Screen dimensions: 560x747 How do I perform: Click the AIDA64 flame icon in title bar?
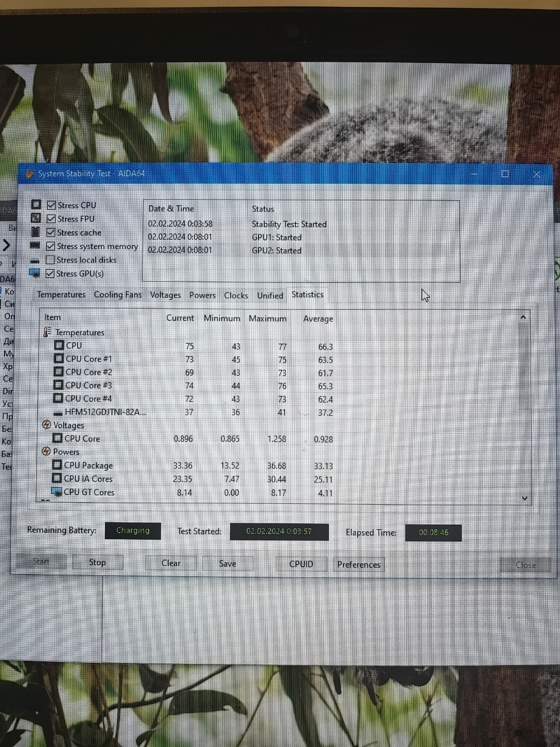coord(30,174)
